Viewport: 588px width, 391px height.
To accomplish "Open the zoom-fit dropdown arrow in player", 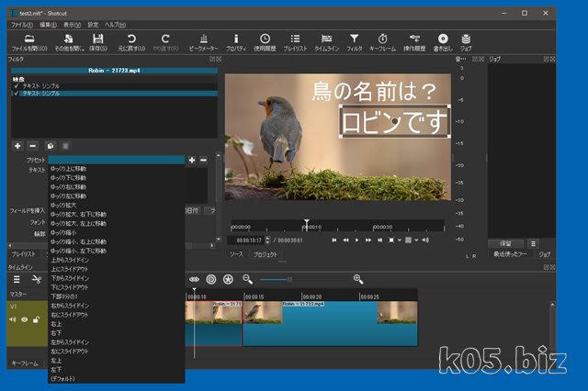I will click(x=400, y=240).
